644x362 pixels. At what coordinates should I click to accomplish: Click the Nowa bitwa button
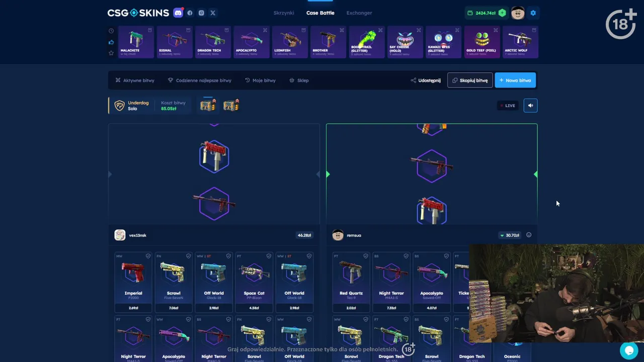click(515, 80)
